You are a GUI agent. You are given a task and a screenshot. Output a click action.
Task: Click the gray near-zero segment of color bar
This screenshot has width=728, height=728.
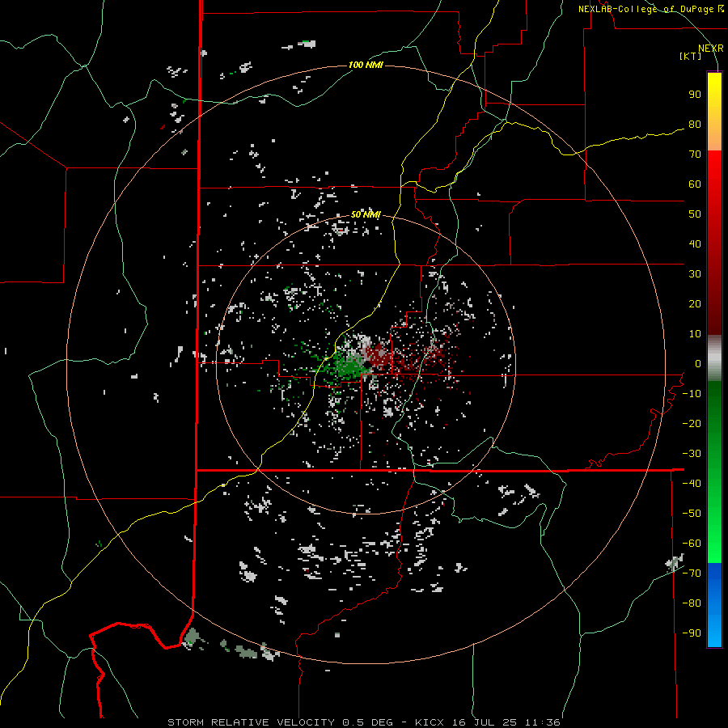714,358
